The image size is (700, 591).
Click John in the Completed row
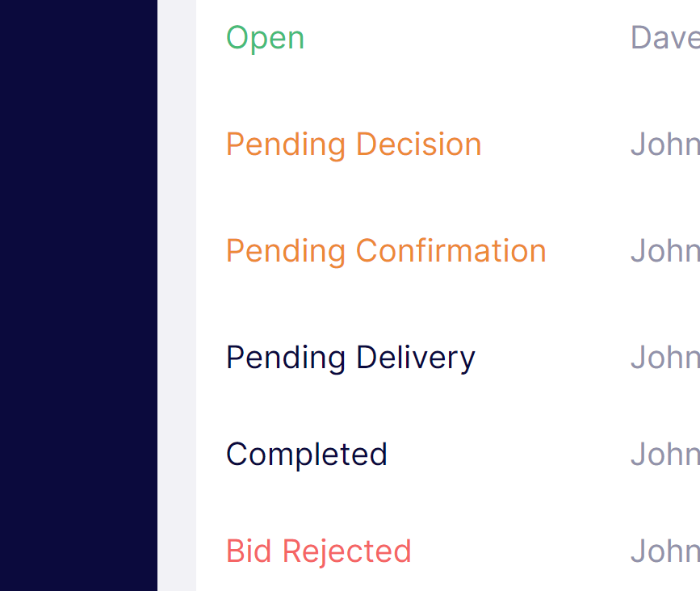(665, 455)
